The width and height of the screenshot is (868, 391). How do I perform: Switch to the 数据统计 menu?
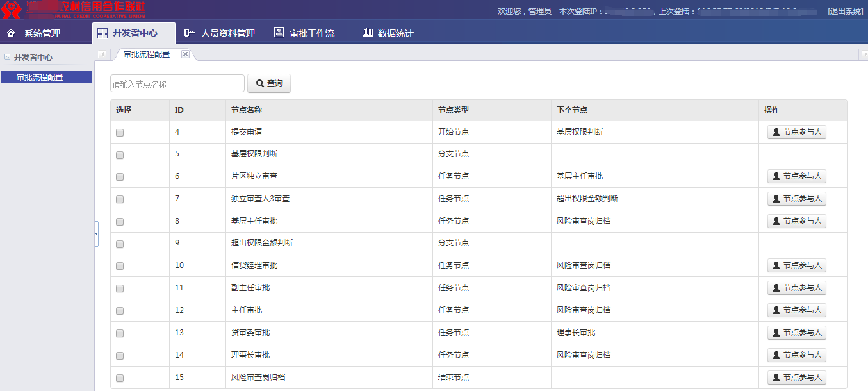coord(395,33)
